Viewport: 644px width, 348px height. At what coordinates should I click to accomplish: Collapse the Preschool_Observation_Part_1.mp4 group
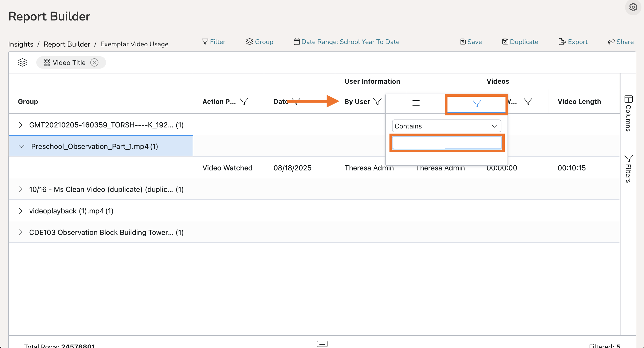click(x=21, y=146)
